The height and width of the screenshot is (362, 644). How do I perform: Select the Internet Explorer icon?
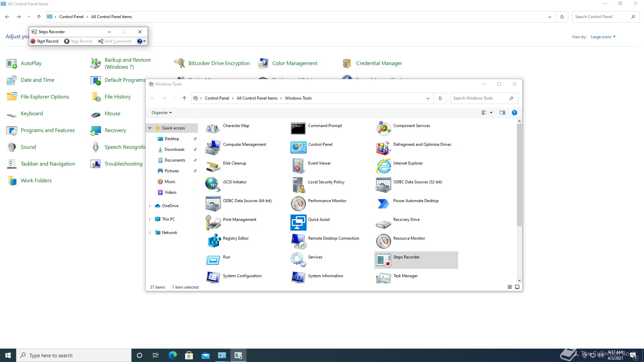point(383,166)
